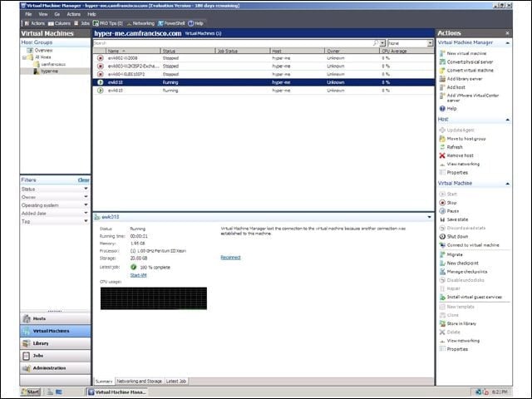Click the Columns toolbar button

point(59,23)
